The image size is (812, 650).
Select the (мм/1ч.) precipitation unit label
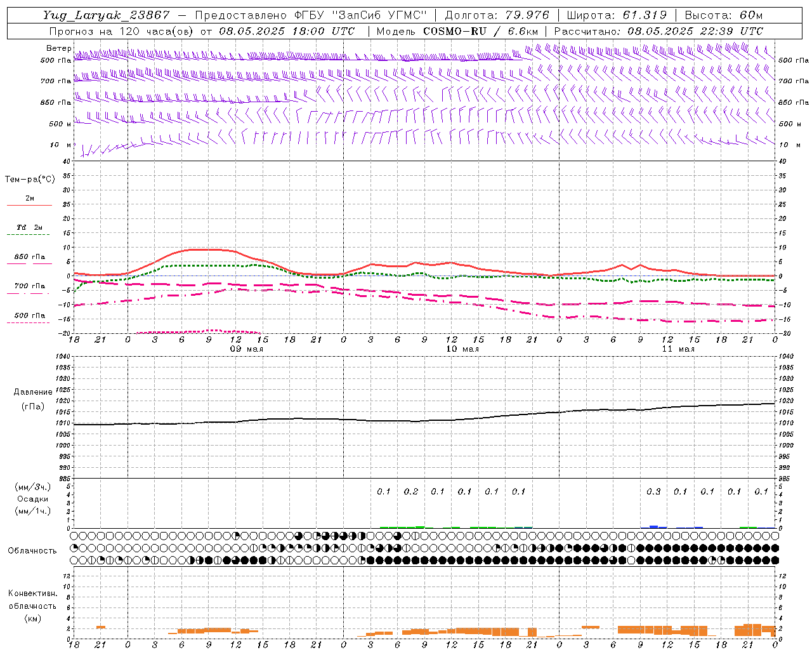(x=33, y=511)
